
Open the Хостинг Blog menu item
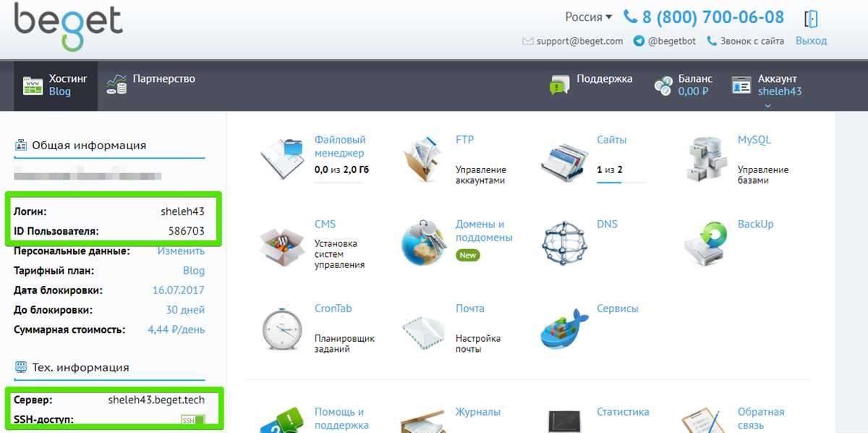[x=56, y=85]
